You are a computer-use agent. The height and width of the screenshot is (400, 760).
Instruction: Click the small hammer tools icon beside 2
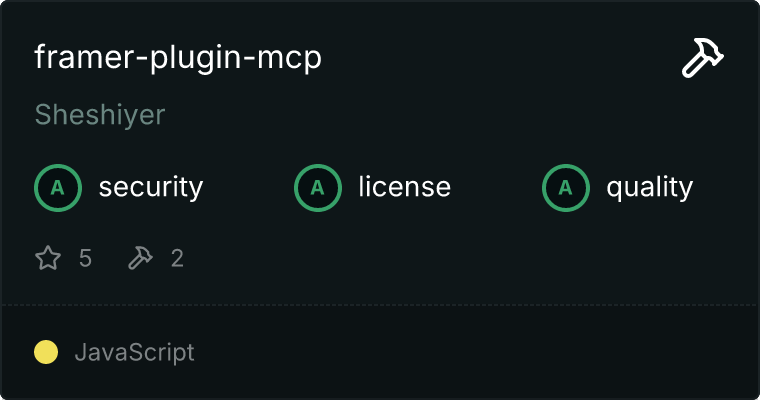[140, 257]
